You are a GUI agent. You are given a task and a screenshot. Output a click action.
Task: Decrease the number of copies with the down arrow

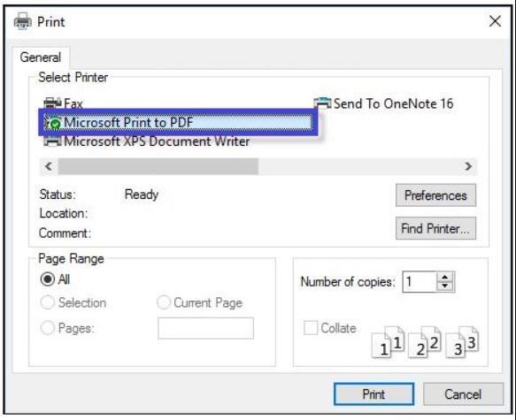coord(445,286)
